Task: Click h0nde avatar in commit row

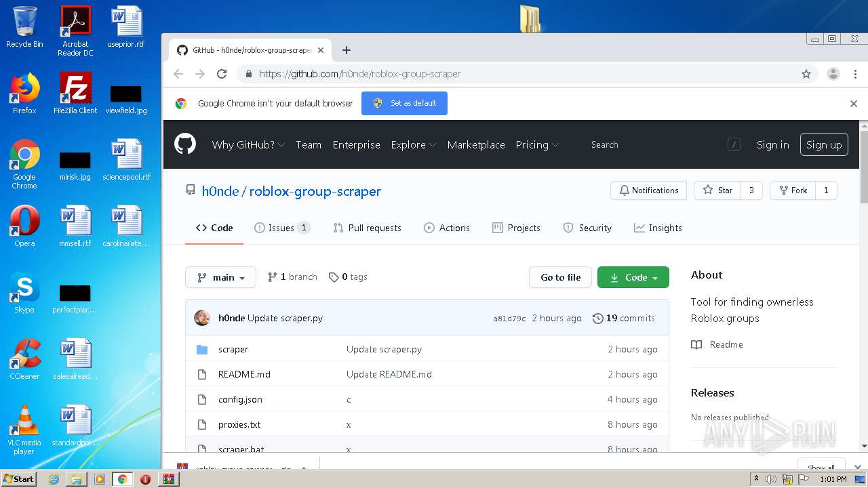Action: tap(202, 318)
